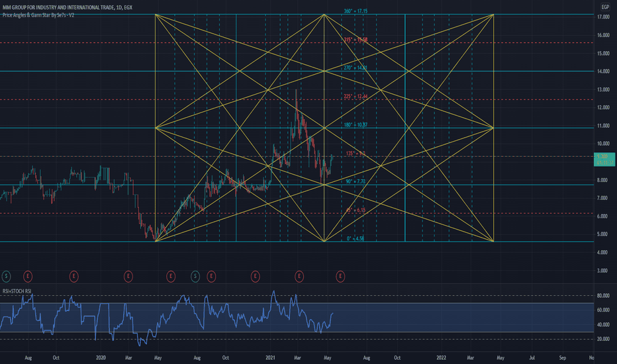The image size is (617, 364).
Task: Click the 2020 label on time axis
Action: [101, 357]
